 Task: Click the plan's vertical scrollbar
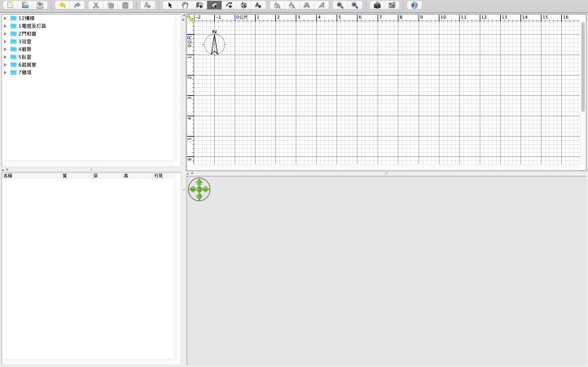click(583, 65)
